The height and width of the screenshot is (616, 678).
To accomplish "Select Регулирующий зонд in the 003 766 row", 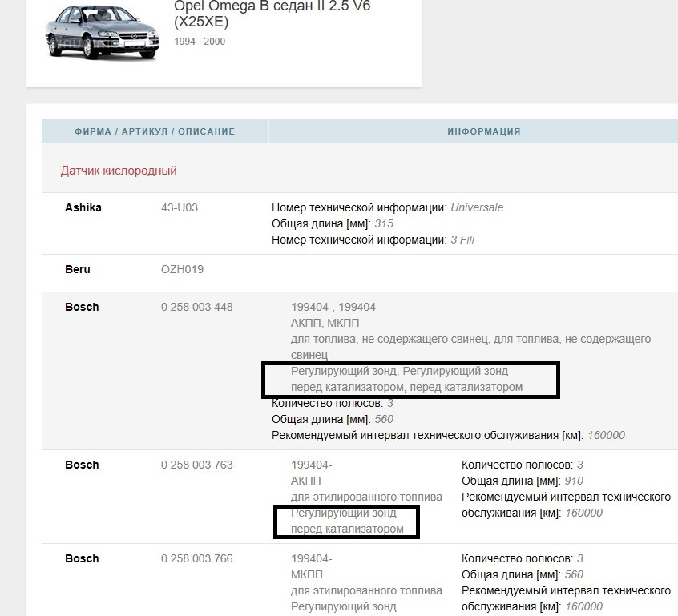I will point(344,606).
